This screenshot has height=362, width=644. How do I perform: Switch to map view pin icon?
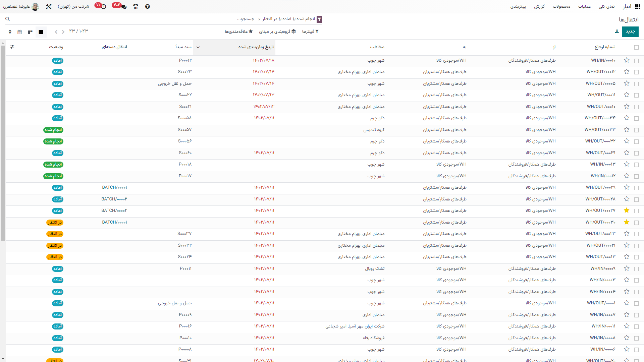tap(10, 32)
